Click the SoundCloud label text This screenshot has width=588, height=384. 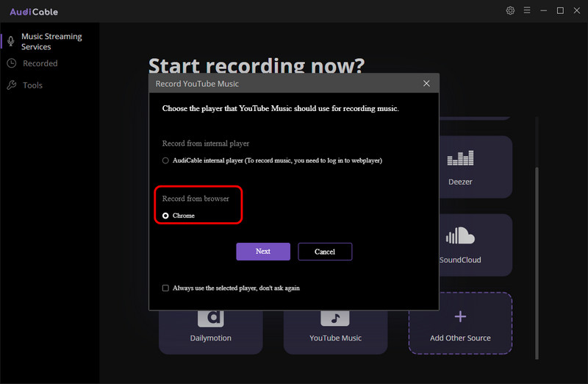coord(460,260)
